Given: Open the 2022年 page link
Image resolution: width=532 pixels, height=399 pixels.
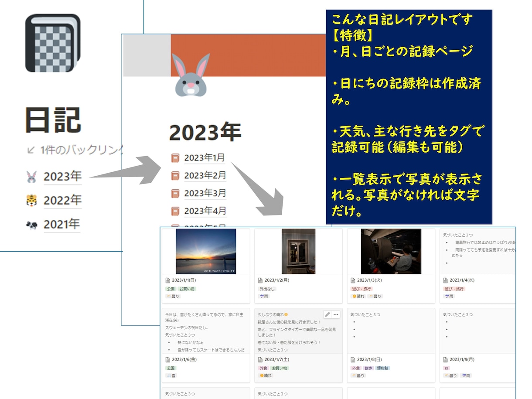Looking at the screenshot, I should 62,201.
